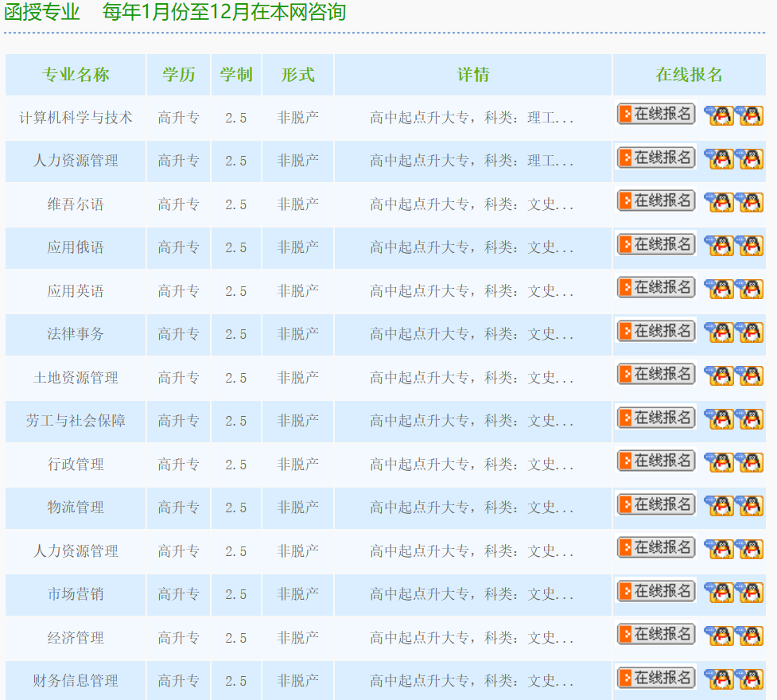The width and height of the screenshot is (777, 700).
Task: Open the left QQ chat icon for 应用俄语
Action: (x=719, y=246)
